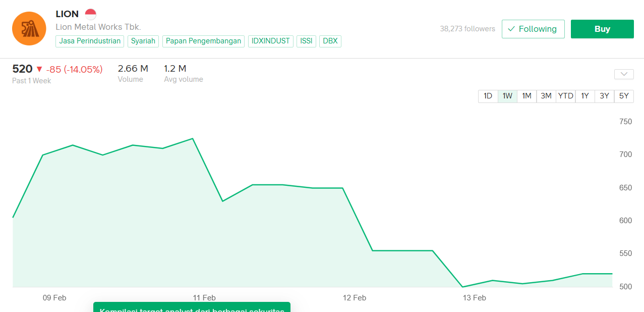Open the ISSI index tag
This screenshot has width=644, height=312.
tap(306, 41)
